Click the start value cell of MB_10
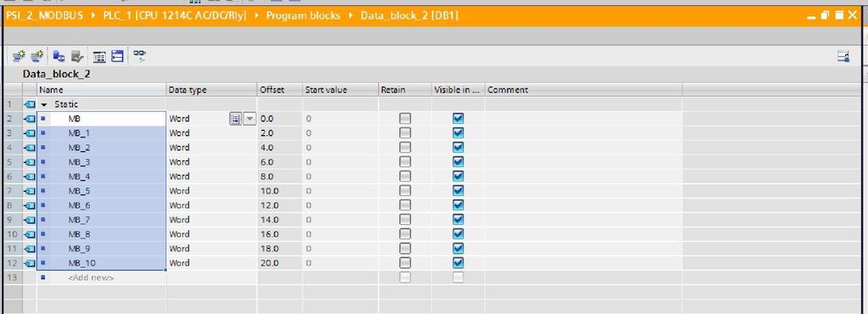 (341, 263)
